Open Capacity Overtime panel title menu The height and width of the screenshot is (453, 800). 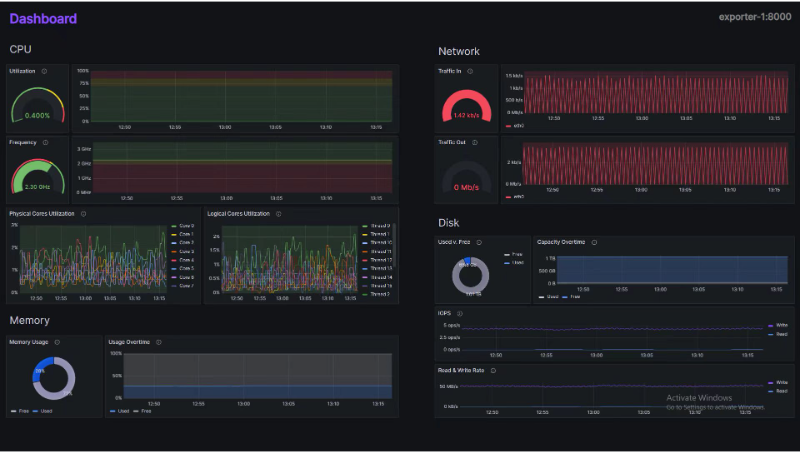click(x=561, y=243)
